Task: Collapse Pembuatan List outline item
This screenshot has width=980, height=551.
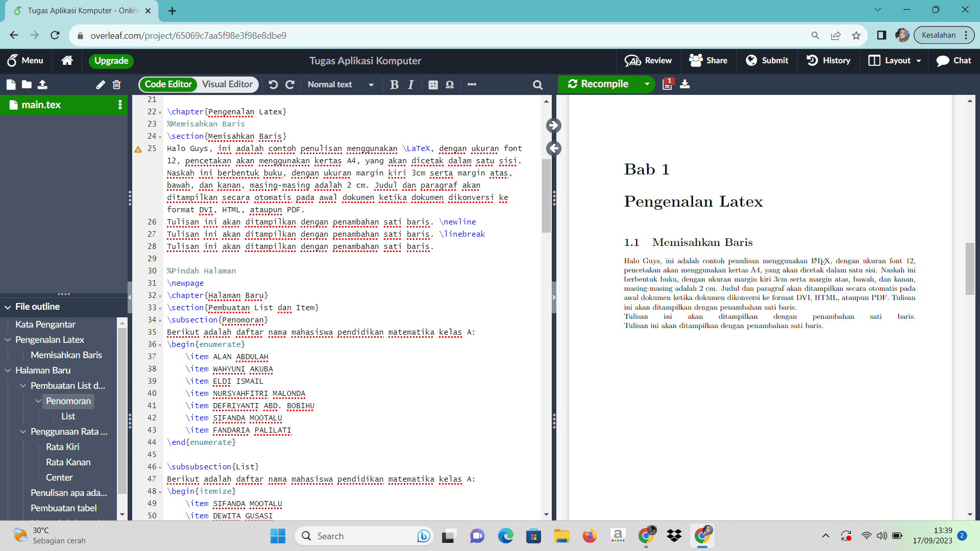Action: click(x=23, y=386)
